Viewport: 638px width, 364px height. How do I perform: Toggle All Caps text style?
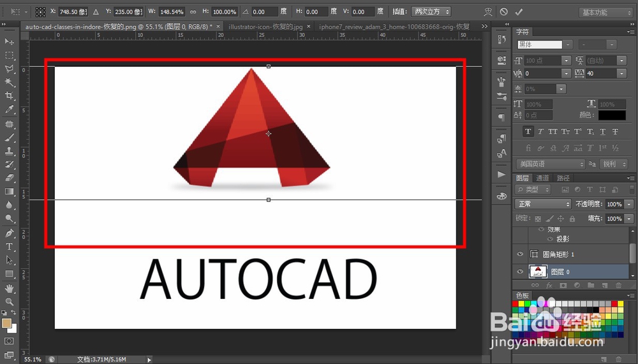coord(553,131)
